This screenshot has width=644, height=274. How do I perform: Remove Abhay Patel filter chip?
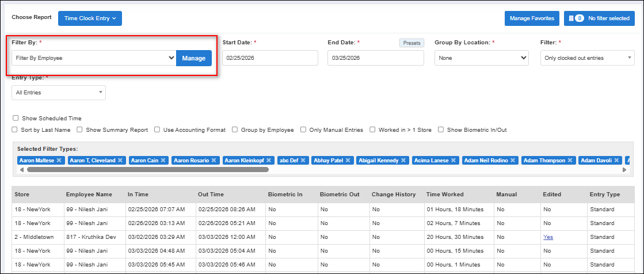pos(346,161)
